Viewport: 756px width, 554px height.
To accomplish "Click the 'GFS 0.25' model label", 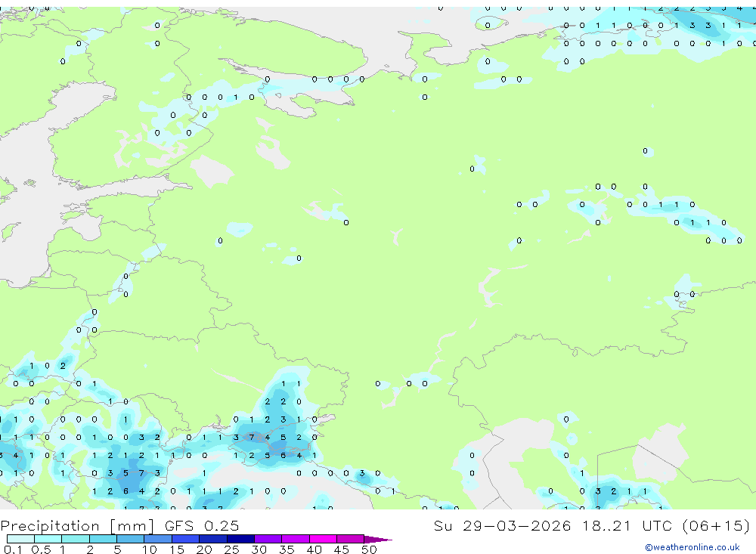I will [202, 525].
